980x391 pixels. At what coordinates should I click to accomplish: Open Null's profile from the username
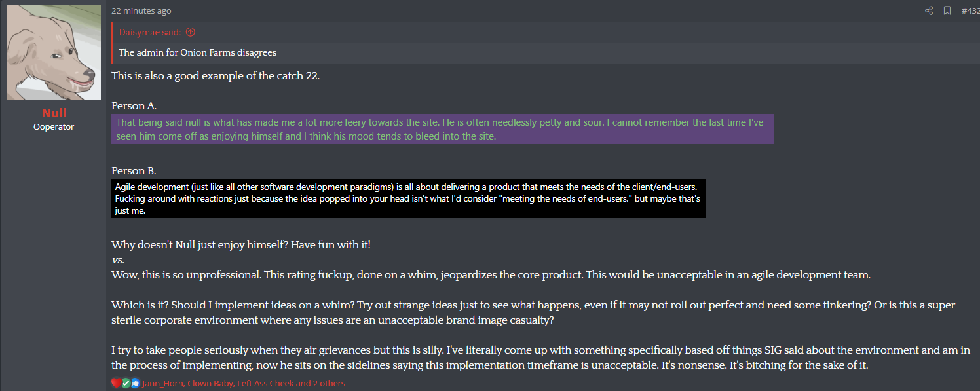coord(54,113)
